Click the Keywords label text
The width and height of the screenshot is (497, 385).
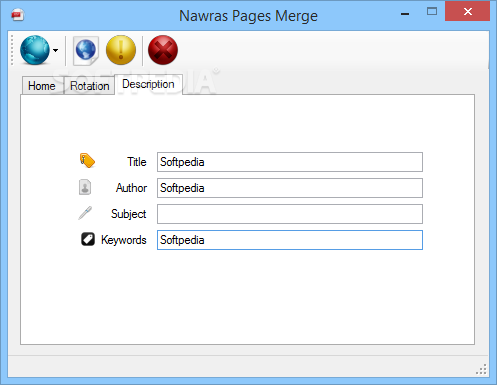[x=124, y=240]
